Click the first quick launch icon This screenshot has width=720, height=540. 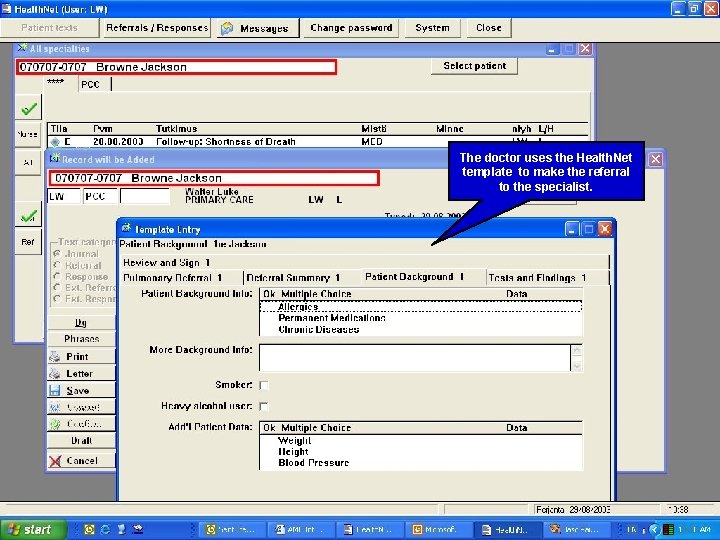[x=89, y=529]
